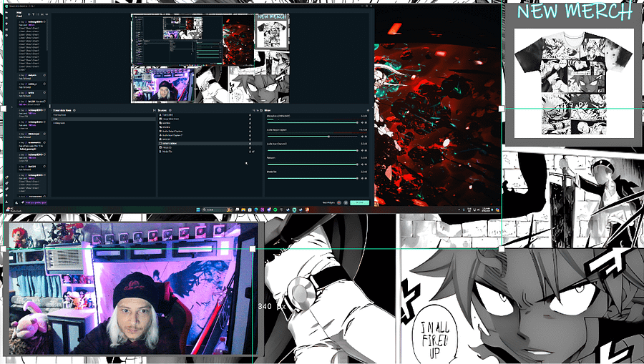The height and width of the screenshot is (364, 644).
Task: Open Microphone mixer settings gear
Action: (x=366, y=123)
